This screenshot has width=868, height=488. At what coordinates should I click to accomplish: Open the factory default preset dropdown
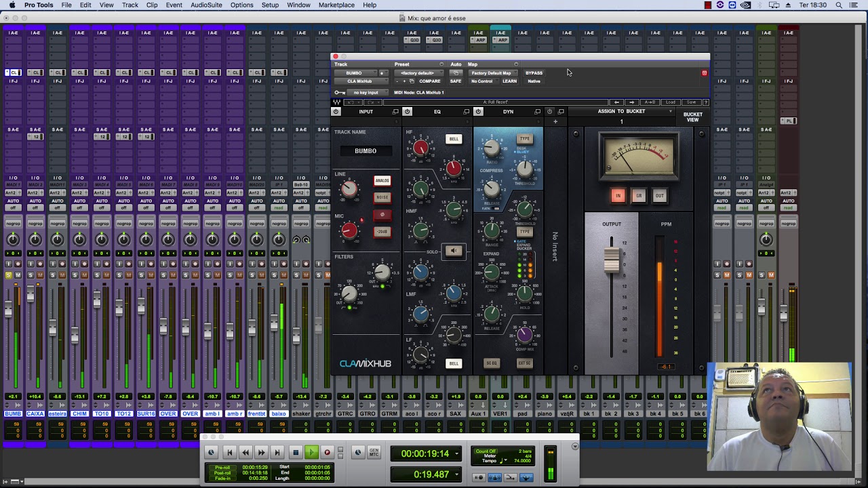coord(420,73)
